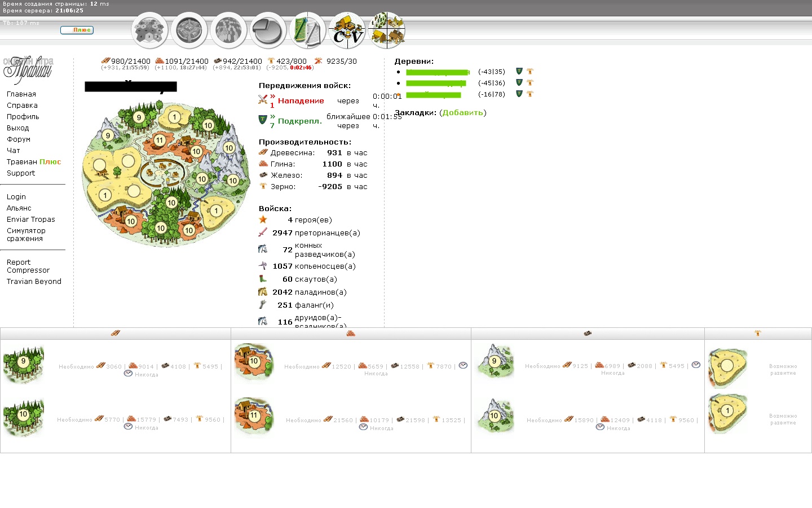Open Report Compressor link in sidebar
This screenshot has height=508, width=812.
(x=28, y=266)
